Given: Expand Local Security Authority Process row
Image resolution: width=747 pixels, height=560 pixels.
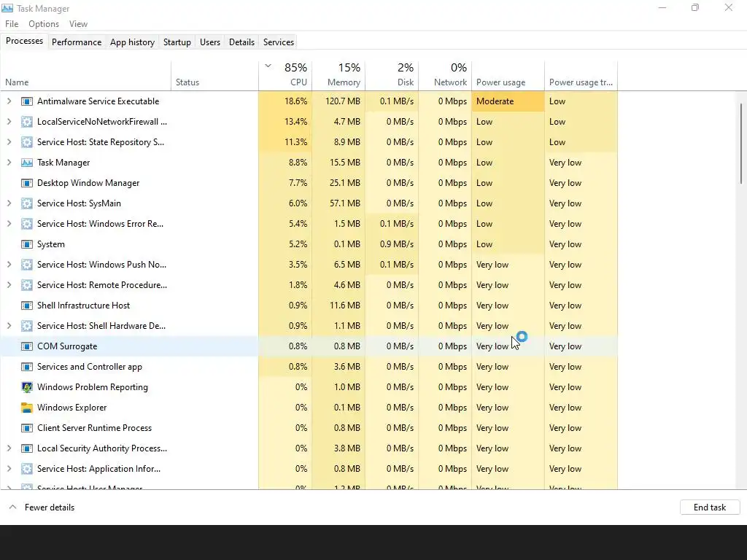Looking at the screenshot, I should 9,448.
